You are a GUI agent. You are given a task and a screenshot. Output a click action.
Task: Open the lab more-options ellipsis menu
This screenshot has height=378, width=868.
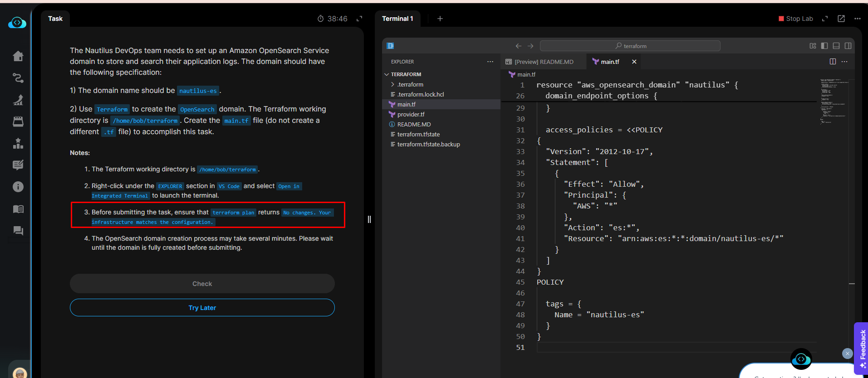pos(857,19)
